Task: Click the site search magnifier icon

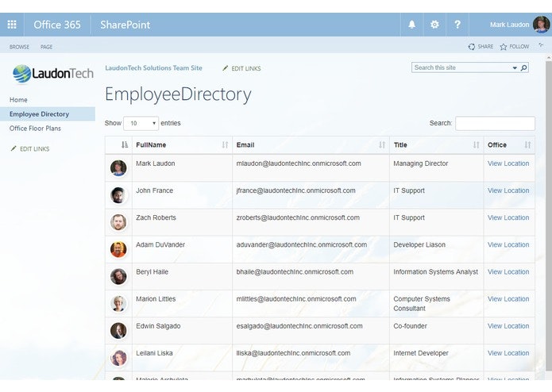Action: point(524,67)
